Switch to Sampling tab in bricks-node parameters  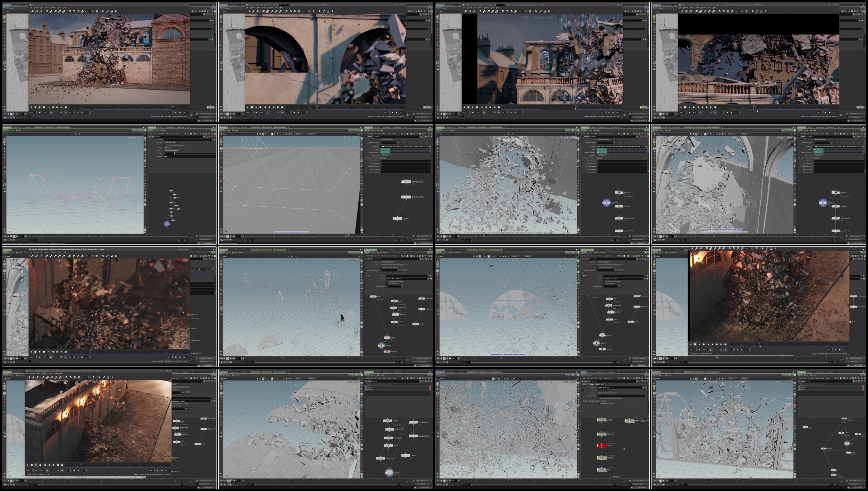click(x=592, y=401)
